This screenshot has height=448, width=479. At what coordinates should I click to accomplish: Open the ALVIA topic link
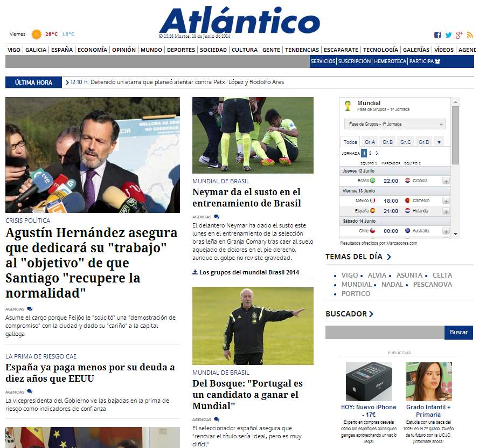coord(377,275)
